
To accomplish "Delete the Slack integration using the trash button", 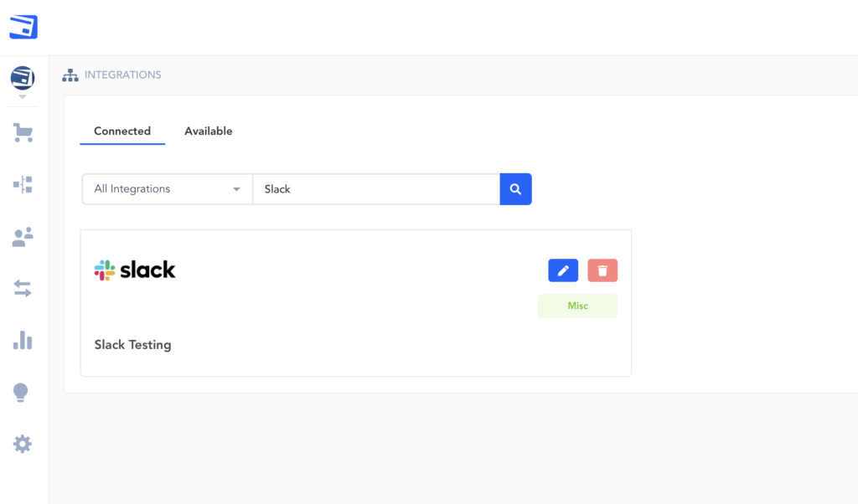I will (602, 270).
